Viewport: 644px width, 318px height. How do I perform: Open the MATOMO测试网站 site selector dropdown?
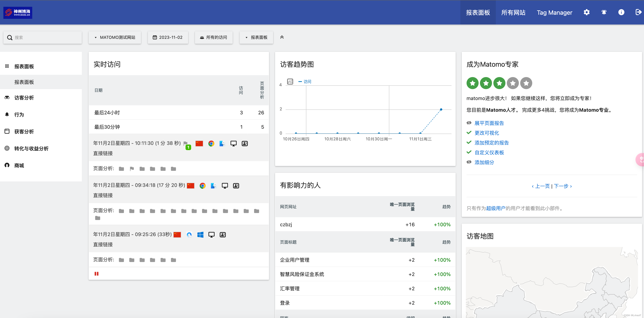pos(115,37)
